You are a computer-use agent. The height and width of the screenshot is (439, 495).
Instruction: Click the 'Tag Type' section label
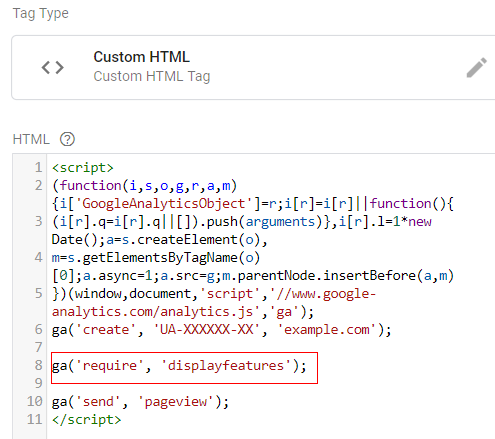41,14
